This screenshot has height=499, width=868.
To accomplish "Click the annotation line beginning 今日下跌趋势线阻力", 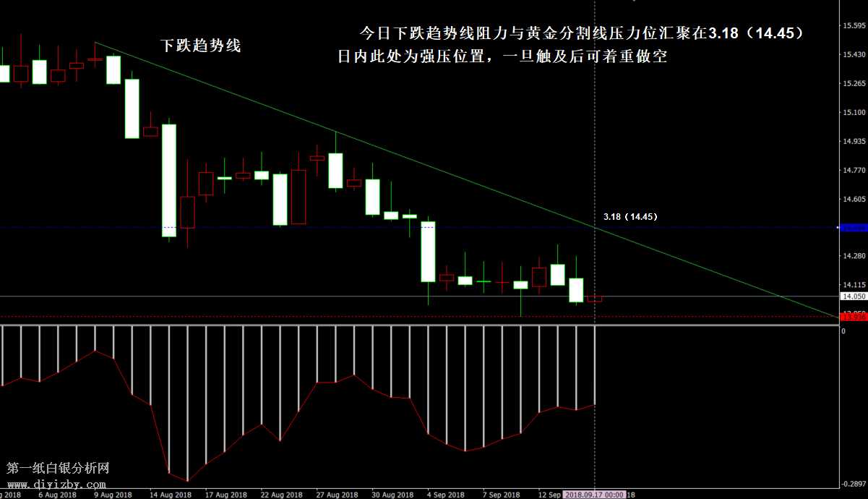I will pyautogui.click(x=581, y=33).
